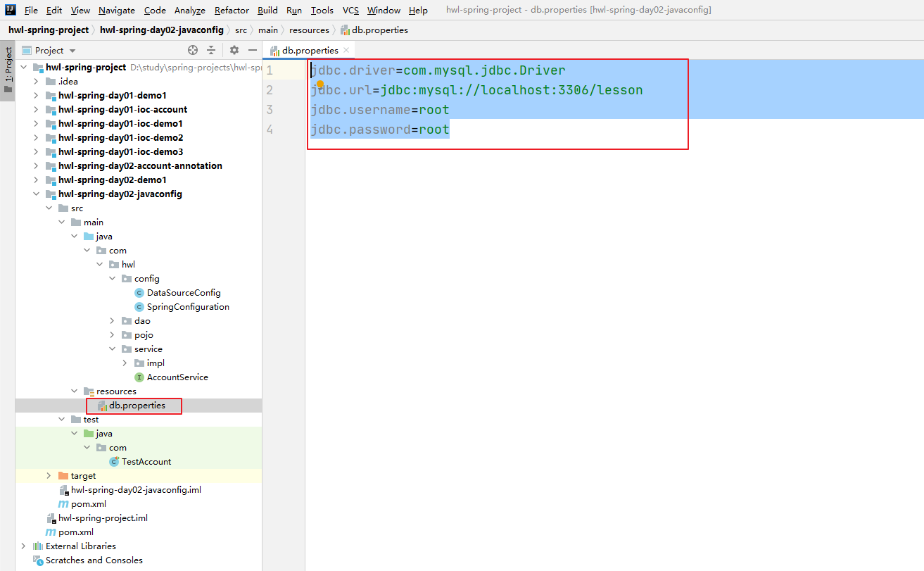Click the blue main java source folder icon
Screen dimensions: 924x571
click(89, 237)
